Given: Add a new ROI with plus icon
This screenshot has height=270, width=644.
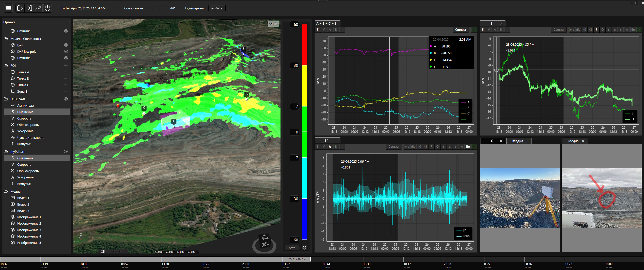Looking at the screenshot, I should point(66,65).
